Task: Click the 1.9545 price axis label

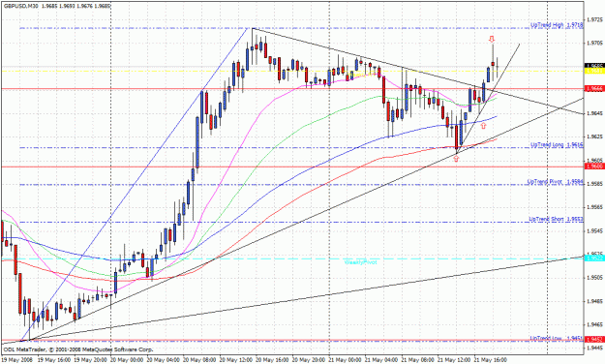Action: (x=595, y=230)
